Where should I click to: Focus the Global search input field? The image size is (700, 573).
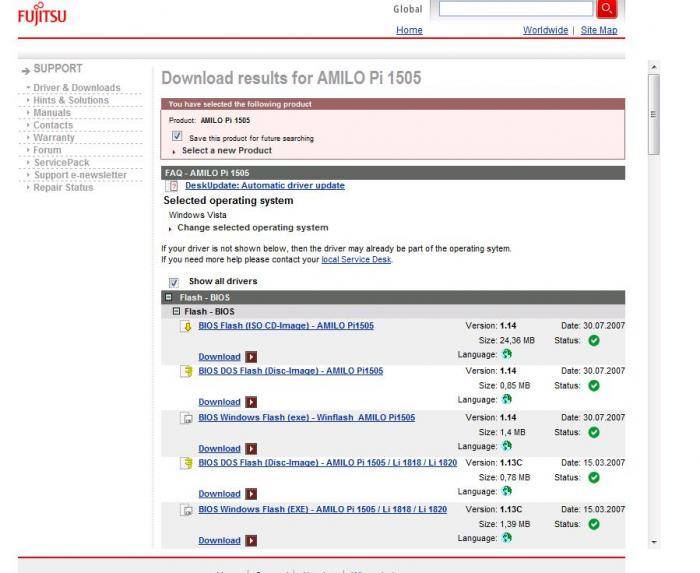click(516, 8)
